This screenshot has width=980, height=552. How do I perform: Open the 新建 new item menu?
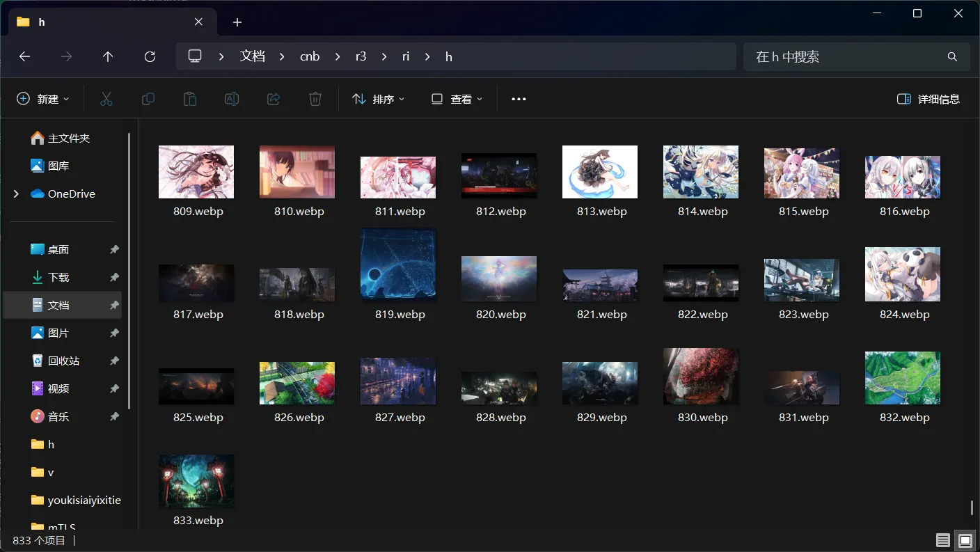pyautogui.click(x=43, y=99)
